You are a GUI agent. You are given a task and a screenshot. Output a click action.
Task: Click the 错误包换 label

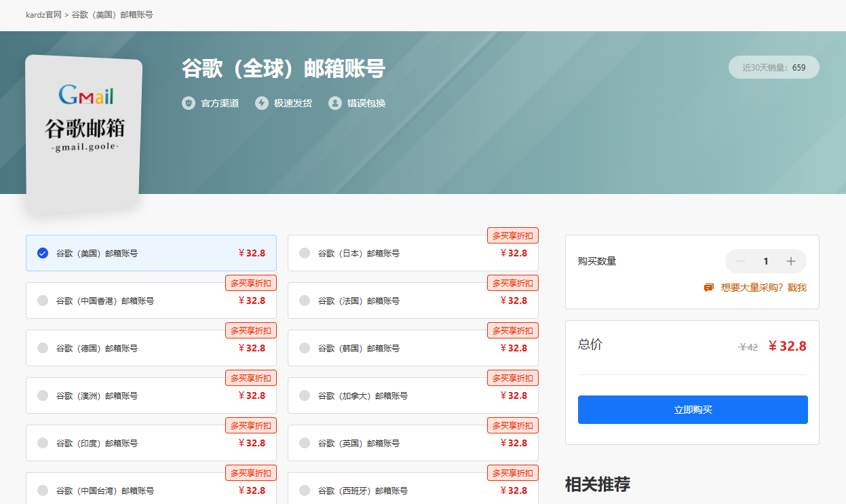pos(366,103)
